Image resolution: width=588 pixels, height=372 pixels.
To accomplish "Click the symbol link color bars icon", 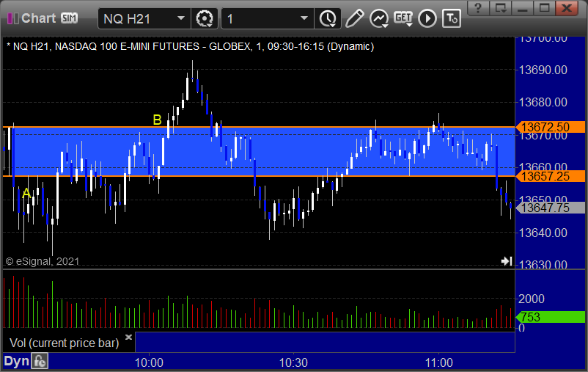I will point(13,18).
